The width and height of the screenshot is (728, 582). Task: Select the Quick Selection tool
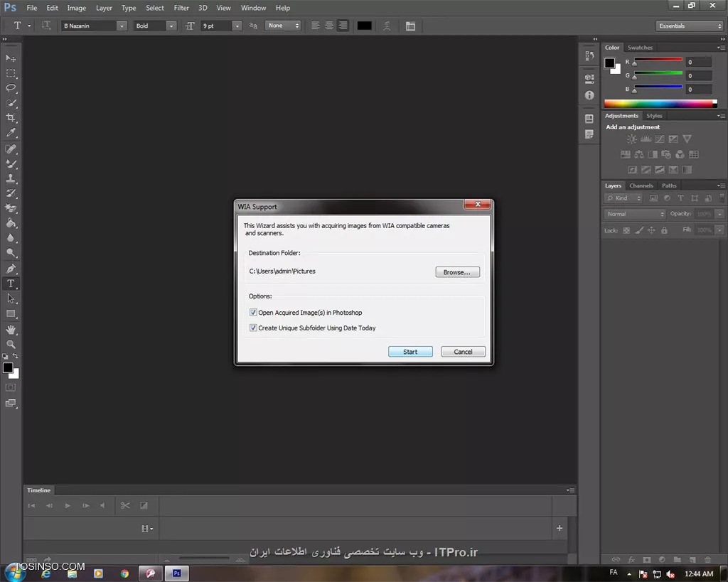[11, 103]
